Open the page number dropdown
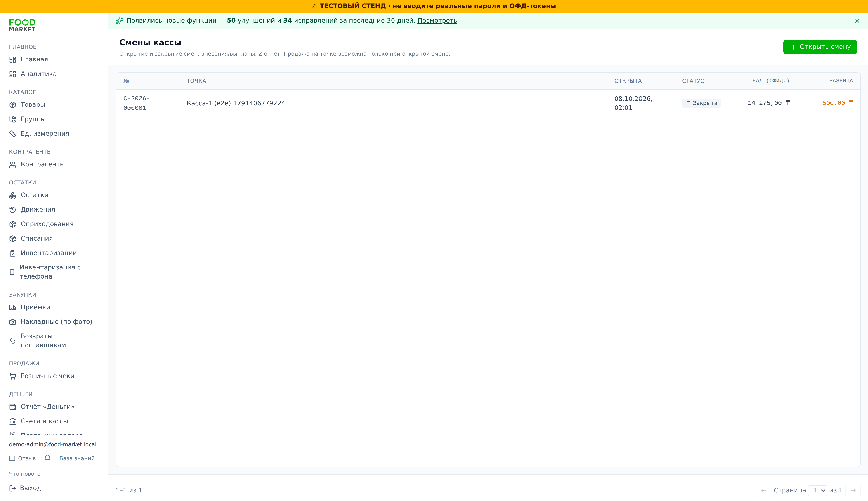868x501 pixels. [817, 490]
